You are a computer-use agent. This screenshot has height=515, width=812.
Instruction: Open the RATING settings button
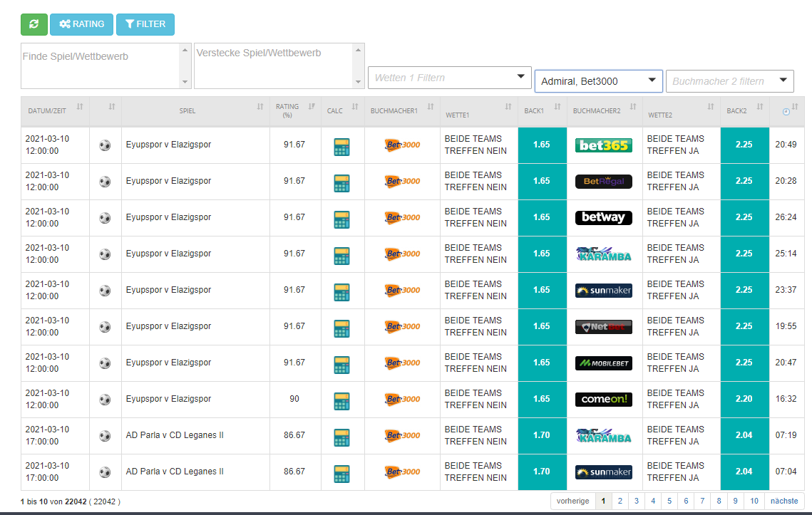81,24
